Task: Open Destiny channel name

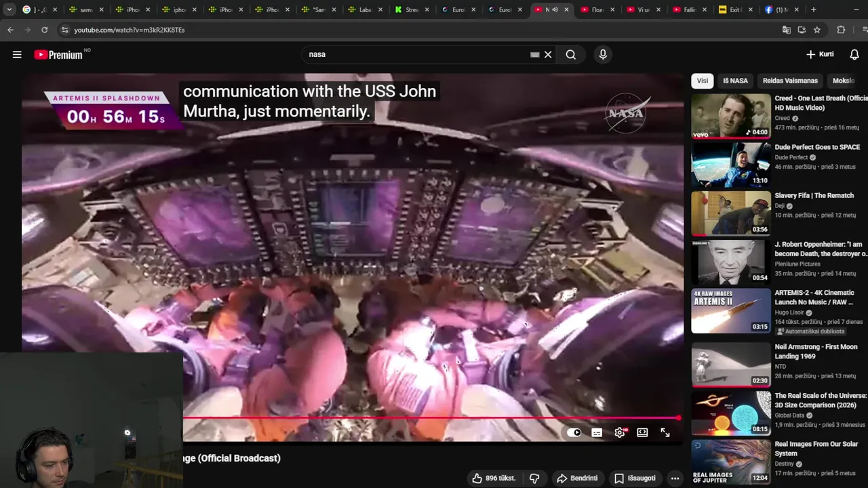Action: click(x=786, y=464)
